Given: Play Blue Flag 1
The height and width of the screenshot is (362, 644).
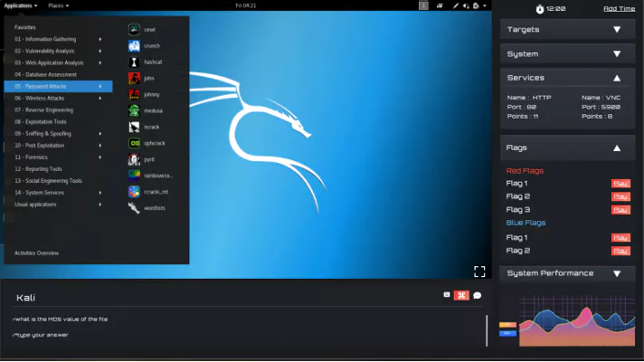Looking at the screenshot, I should point(620,237).
